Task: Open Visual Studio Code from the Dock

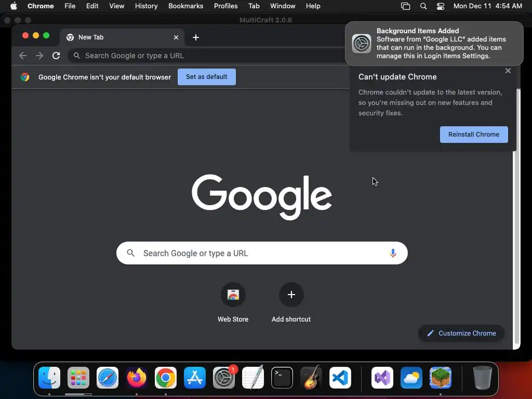Action: [x=340, y=378]
